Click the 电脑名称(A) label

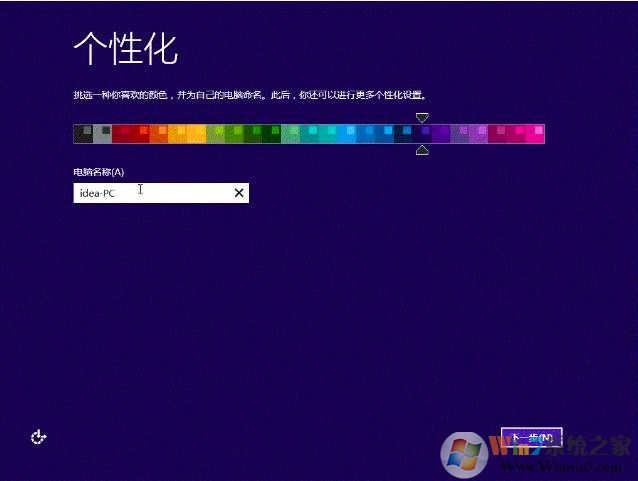[x=98, y=172]
